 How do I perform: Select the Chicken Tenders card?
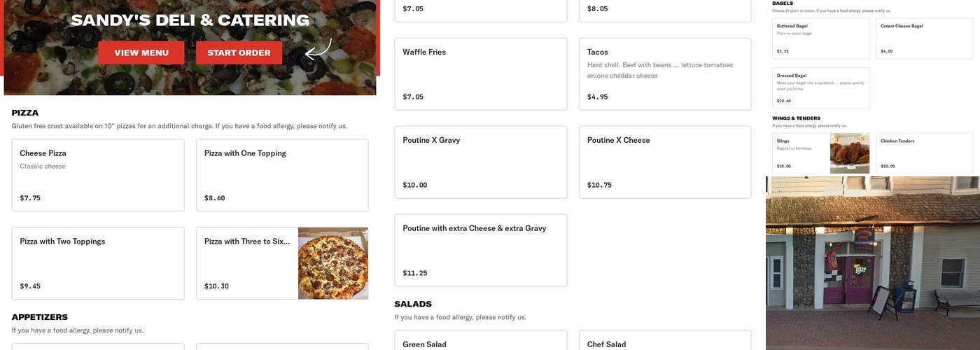coord(925,153)
